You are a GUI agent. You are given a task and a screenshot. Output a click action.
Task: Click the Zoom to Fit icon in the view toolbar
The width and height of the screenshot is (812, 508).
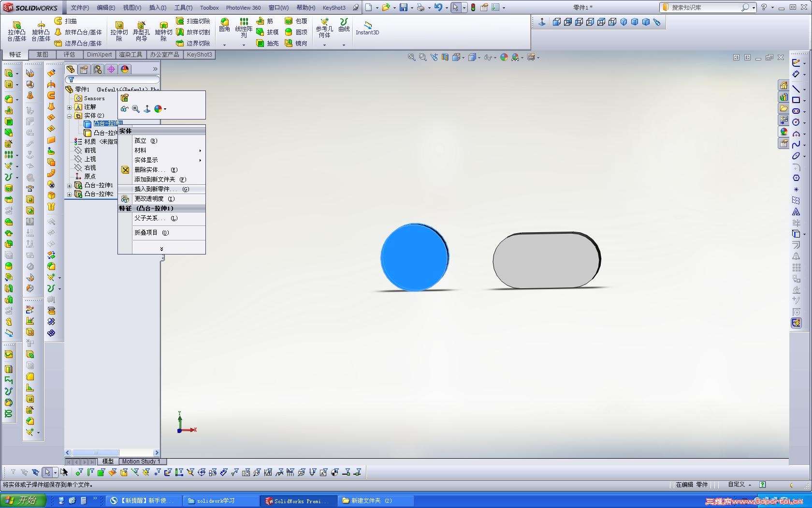click(411, 57)
